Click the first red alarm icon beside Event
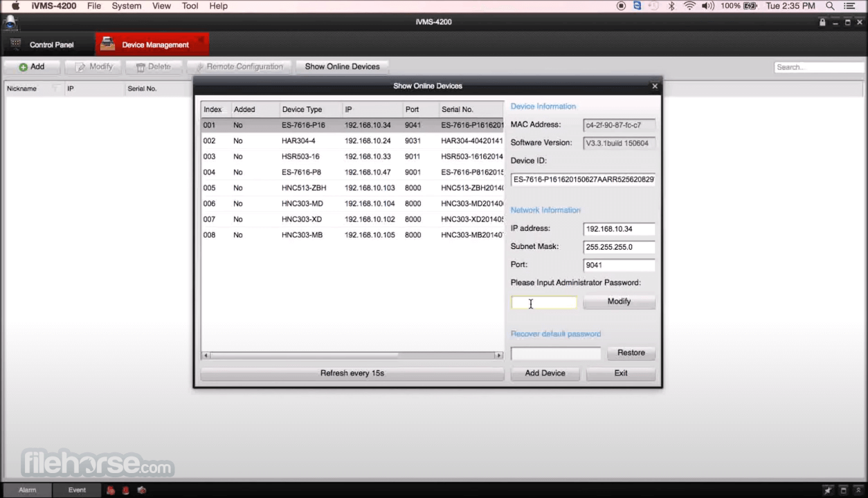This screenshot has width=868, height=498. [x=111, y=490]
